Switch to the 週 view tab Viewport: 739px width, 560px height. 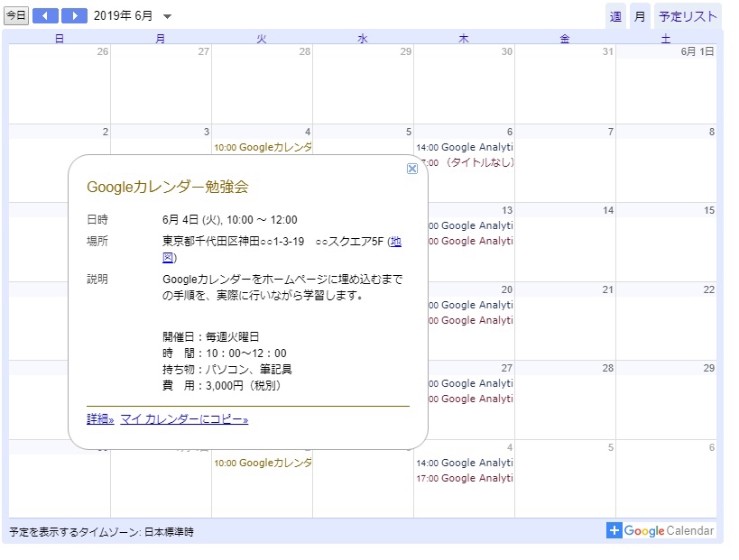click(615, 16)
